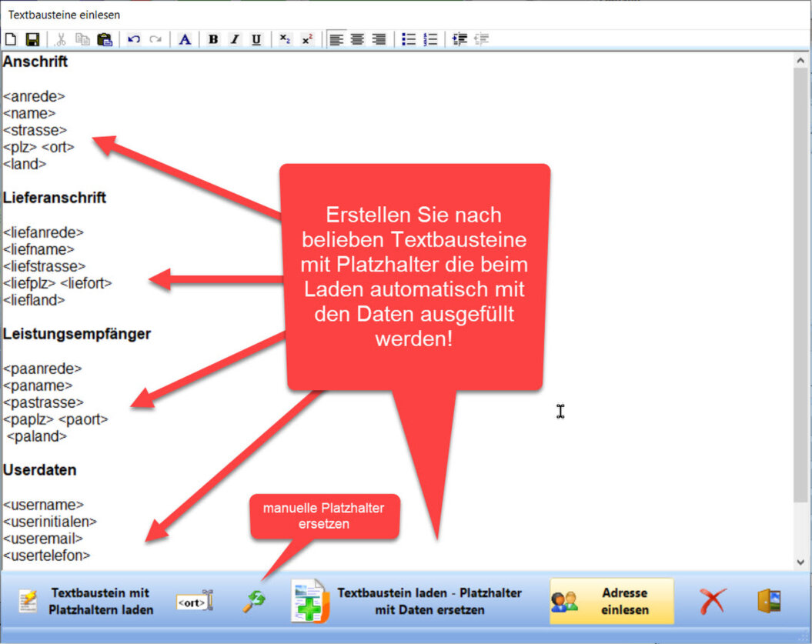Viewport: 812px width, 644px height.
Task: Apply superscript formatting
Action: [307, 39]
